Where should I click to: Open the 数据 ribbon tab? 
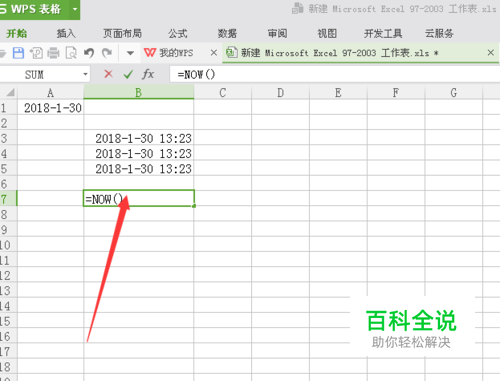(227, 33)
